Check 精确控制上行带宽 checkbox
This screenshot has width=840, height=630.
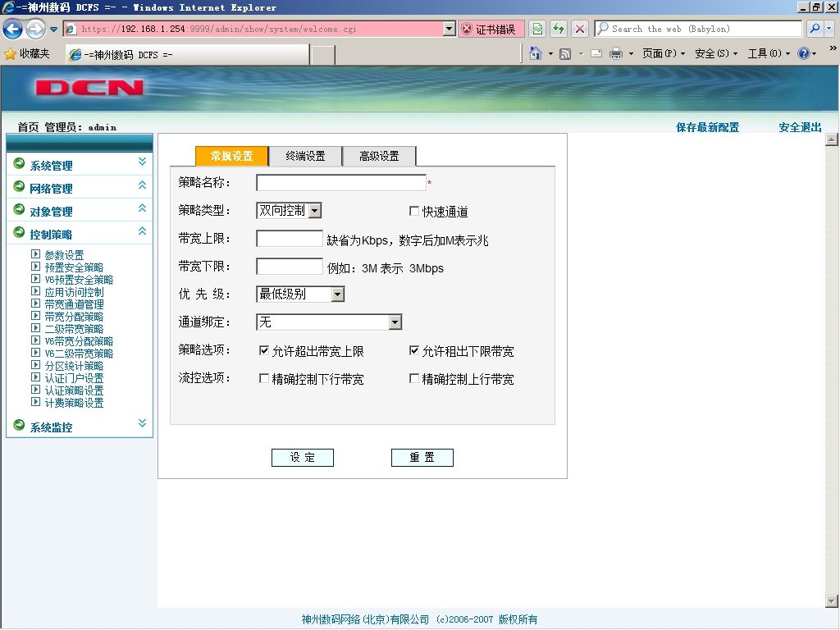(414, 378)
